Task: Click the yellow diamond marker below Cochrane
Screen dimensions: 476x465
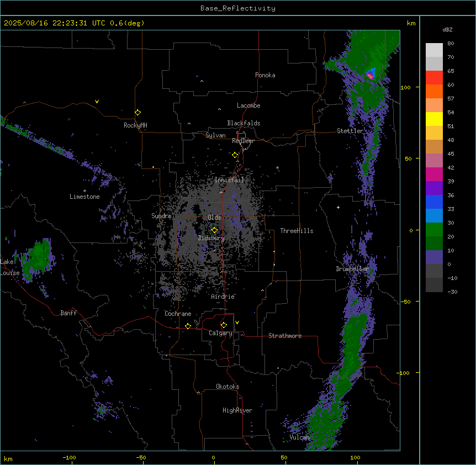Action: pos(188,326)
